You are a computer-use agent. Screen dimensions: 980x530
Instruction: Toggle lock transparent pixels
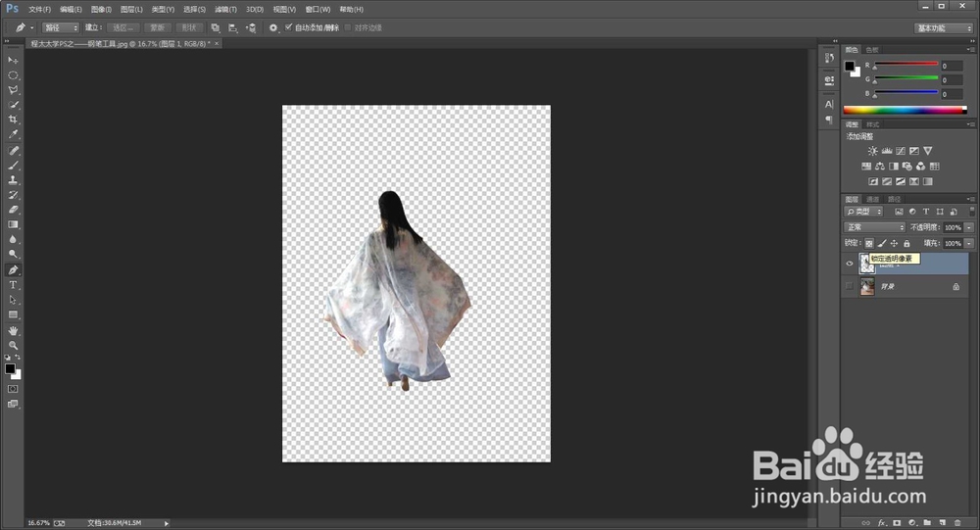(x=868, y=243)
